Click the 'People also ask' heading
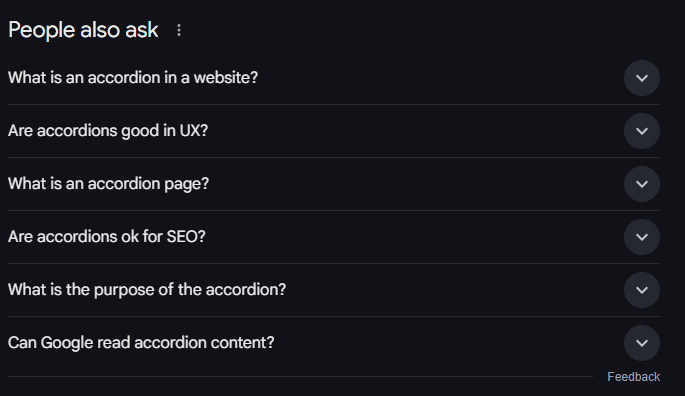This screenshot has height=396, width=685. [83, 30]
